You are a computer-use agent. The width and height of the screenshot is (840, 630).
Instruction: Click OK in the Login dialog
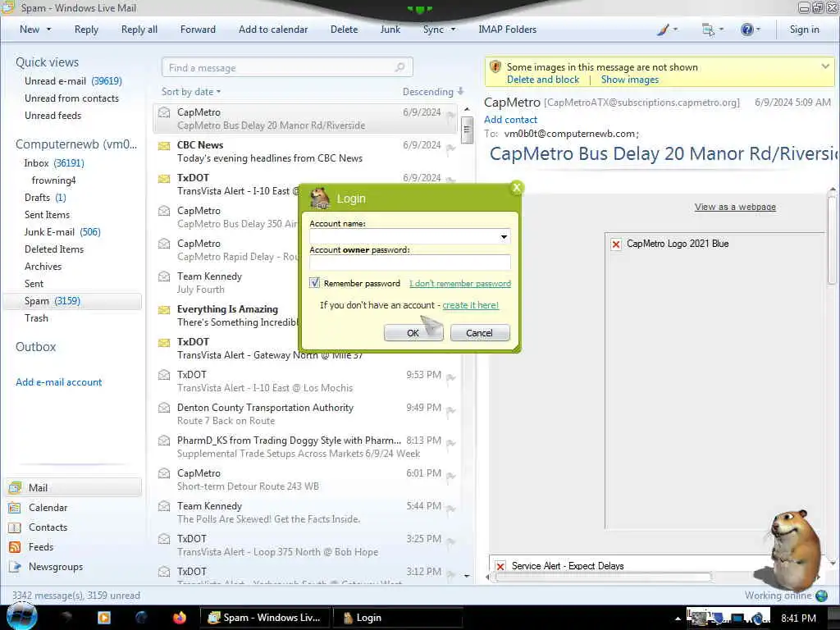point(413,333)
